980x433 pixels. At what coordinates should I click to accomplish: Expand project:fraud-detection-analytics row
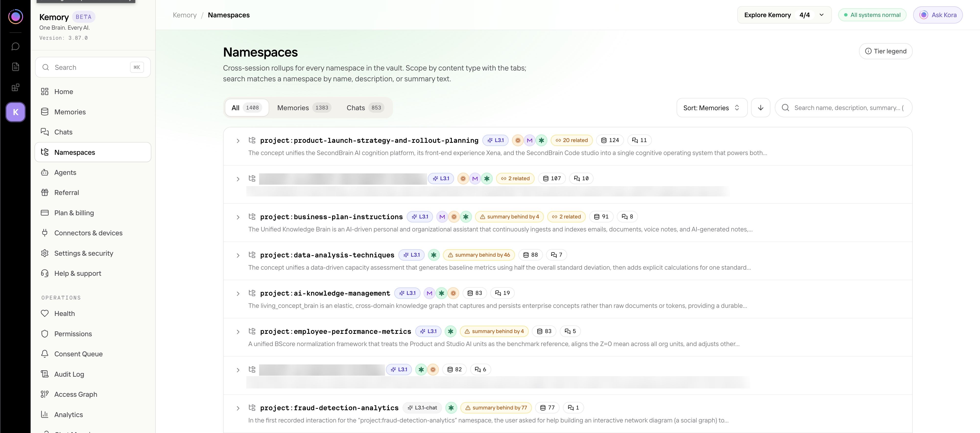[238, 408]
